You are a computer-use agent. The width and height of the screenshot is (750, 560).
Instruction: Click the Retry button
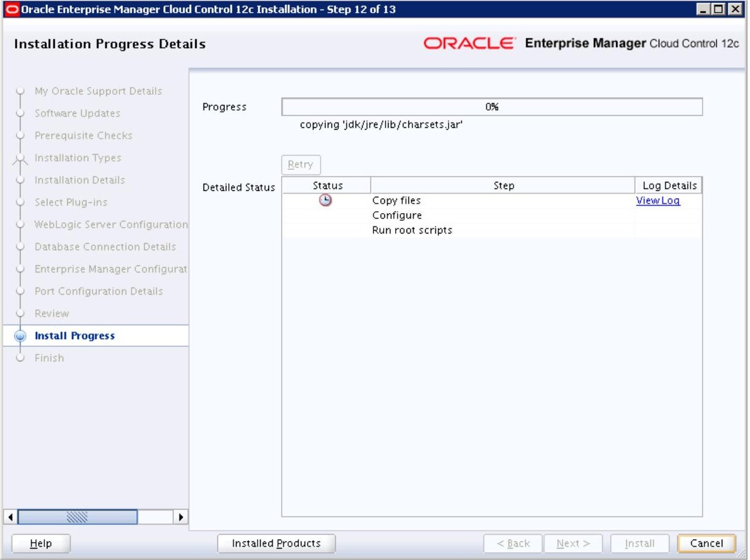pos(301,164)
